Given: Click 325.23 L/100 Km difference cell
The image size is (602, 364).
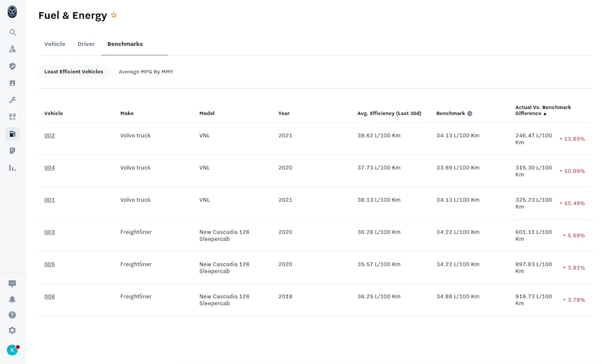Looking at the screenshot, I should tap(533, 203).
